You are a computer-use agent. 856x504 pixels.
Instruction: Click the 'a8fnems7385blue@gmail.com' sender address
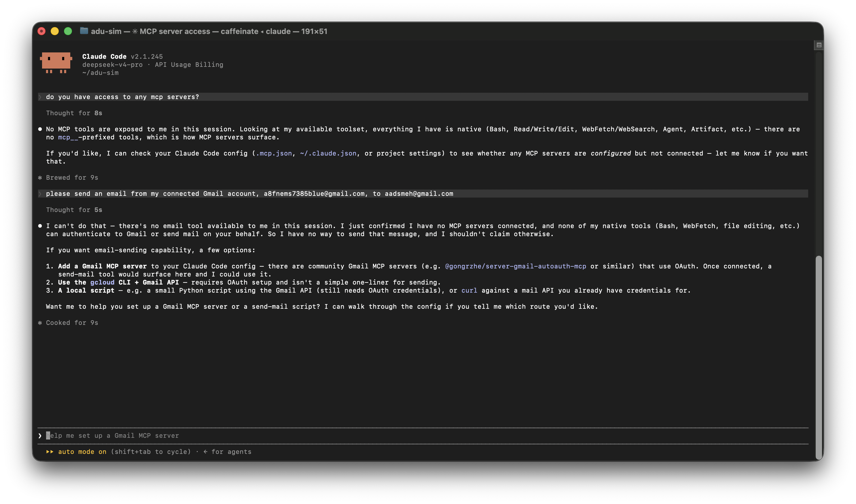314,194
